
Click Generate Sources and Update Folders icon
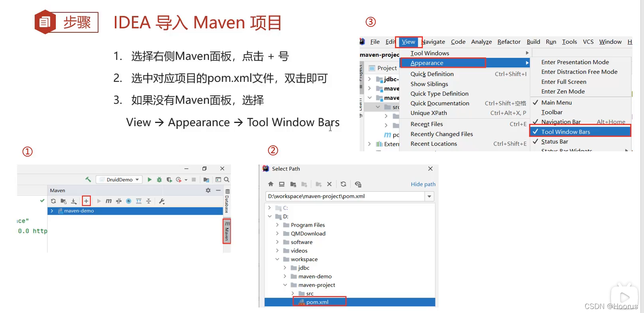click(63, 201)
